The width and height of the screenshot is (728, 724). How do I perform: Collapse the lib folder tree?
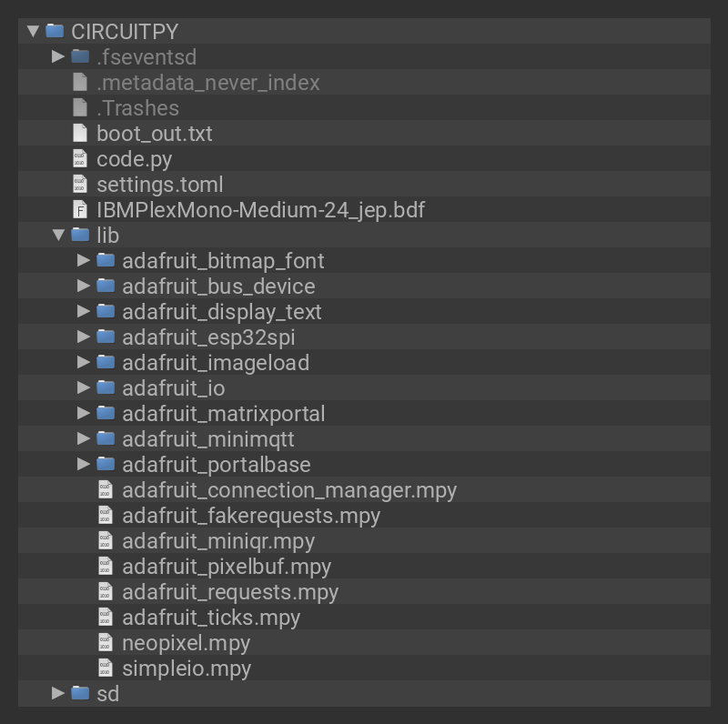[x=58, y=235]
